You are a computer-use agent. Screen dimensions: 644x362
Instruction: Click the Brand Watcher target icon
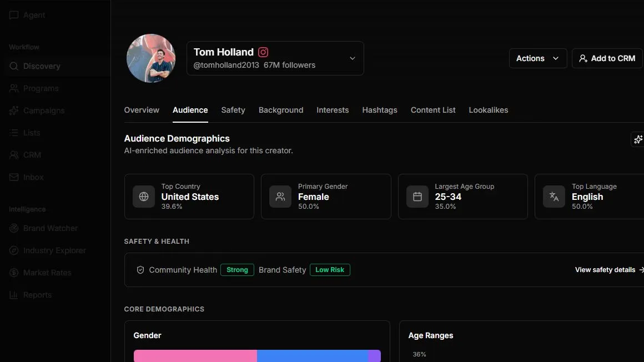tap(13, 228)
